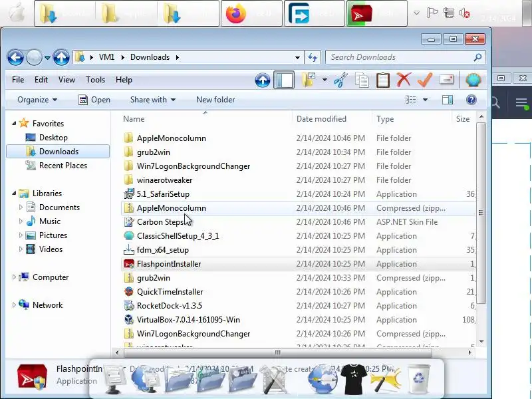Viewport: 532px width, 399px height.
Task: Collapse the Favorites tree group
Action: 14,124
